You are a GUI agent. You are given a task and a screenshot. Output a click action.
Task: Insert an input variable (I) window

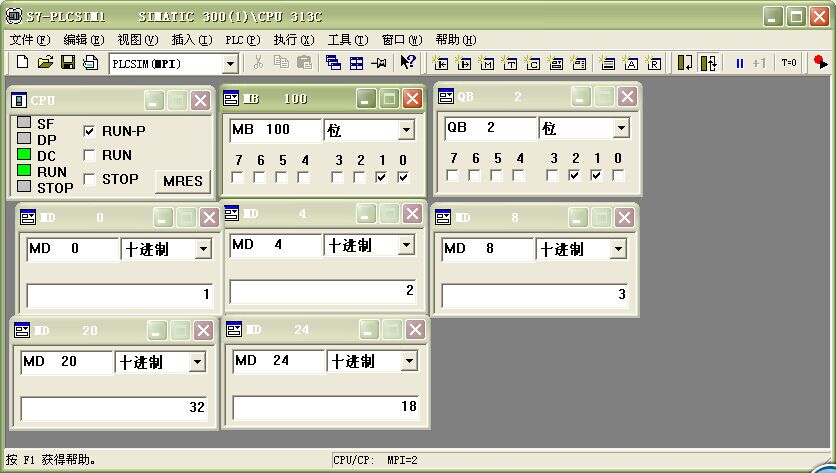441,63
